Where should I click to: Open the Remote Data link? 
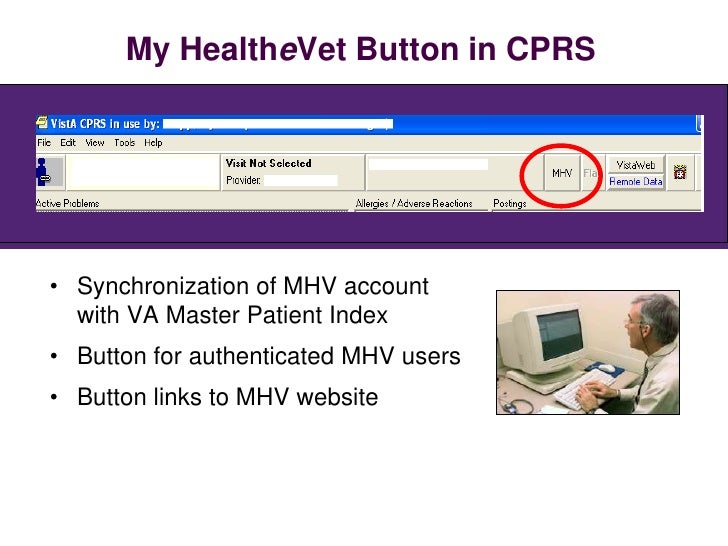point(636,182)
